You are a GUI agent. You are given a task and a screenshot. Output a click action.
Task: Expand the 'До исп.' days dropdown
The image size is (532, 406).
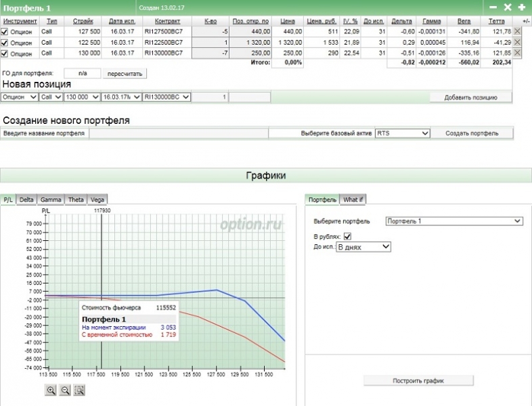point(363,248)
